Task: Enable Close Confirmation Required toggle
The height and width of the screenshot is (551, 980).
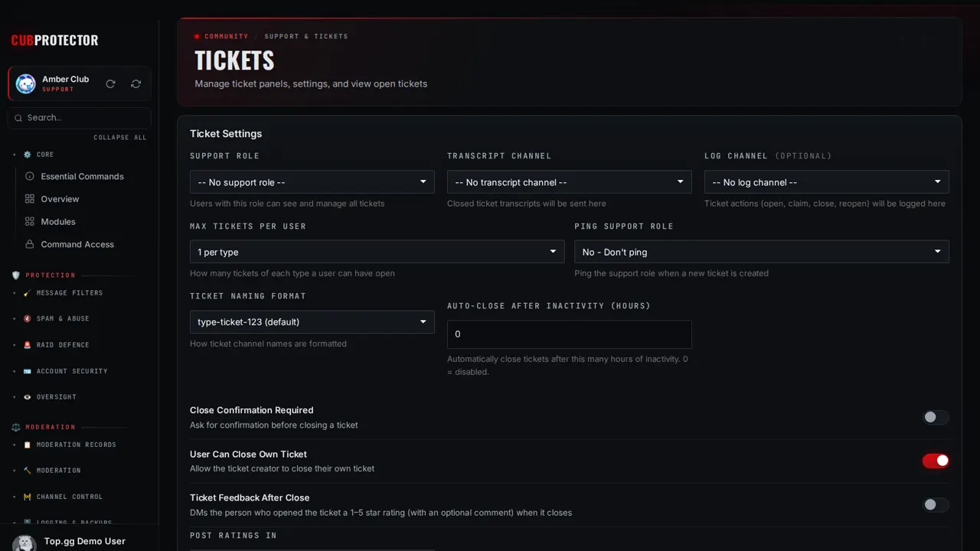Action: pyautogui.click(x=936, y=417)
